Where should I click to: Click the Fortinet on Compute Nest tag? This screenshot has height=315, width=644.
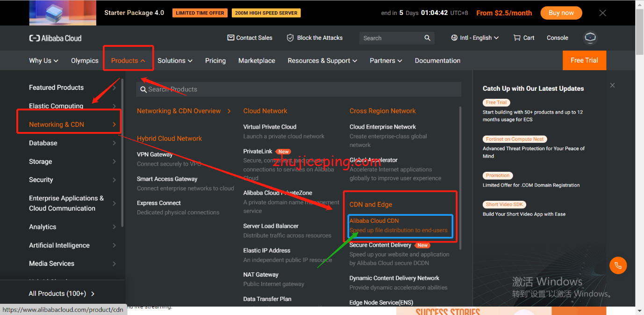(515, 139)
